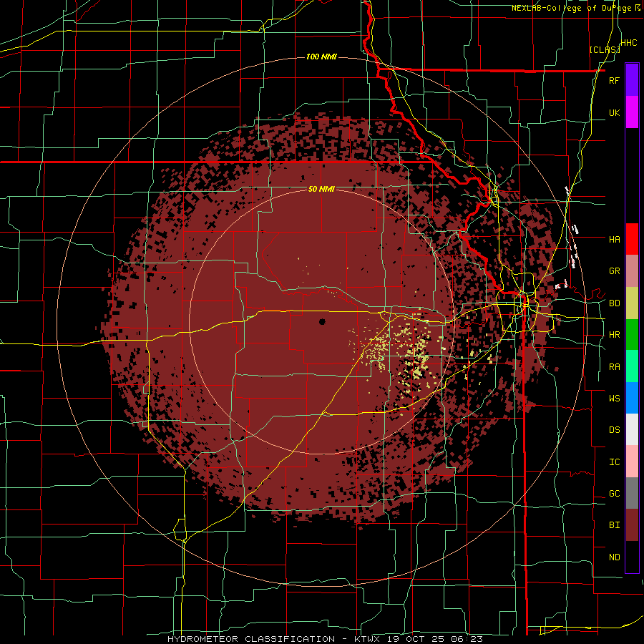Click the RA legend label

coord(614,367)
